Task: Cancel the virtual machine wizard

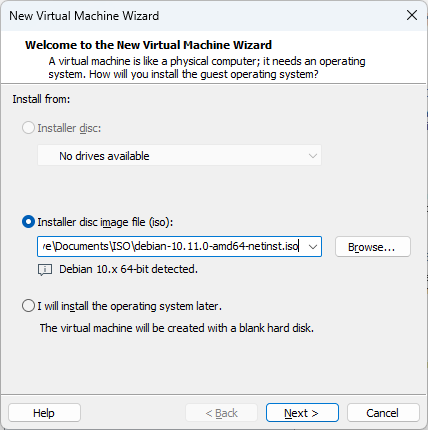Action: (383, 413)
